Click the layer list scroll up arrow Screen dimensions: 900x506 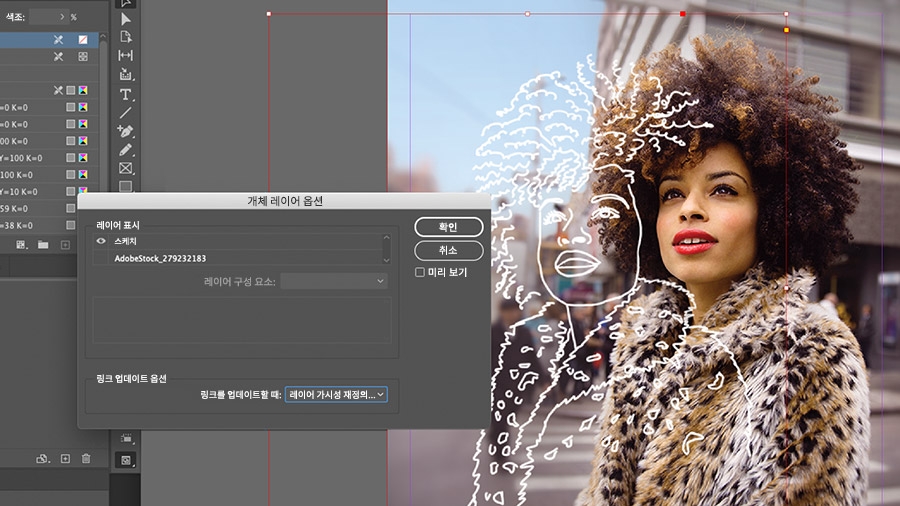click(x=386, y=238)
